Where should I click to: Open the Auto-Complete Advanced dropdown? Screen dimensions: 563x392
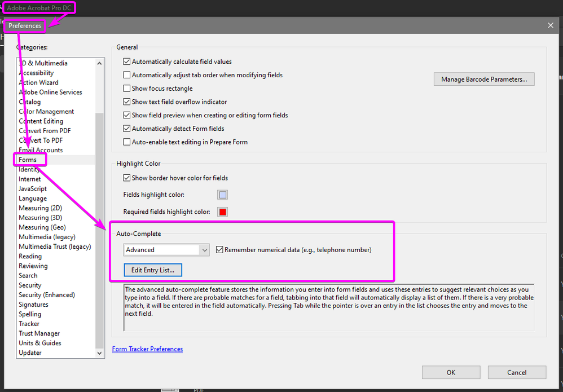[x=166, y=250]
